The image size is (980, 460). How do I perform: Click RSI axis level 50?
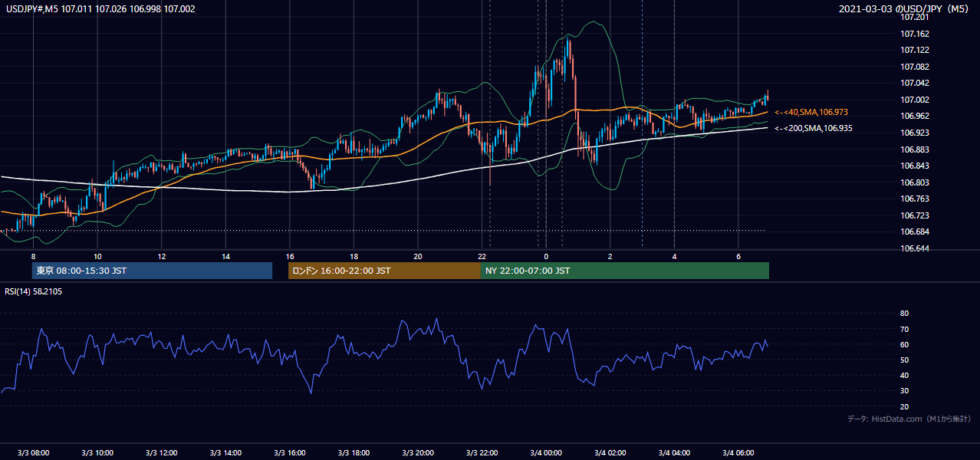click(x=904, y=360)
